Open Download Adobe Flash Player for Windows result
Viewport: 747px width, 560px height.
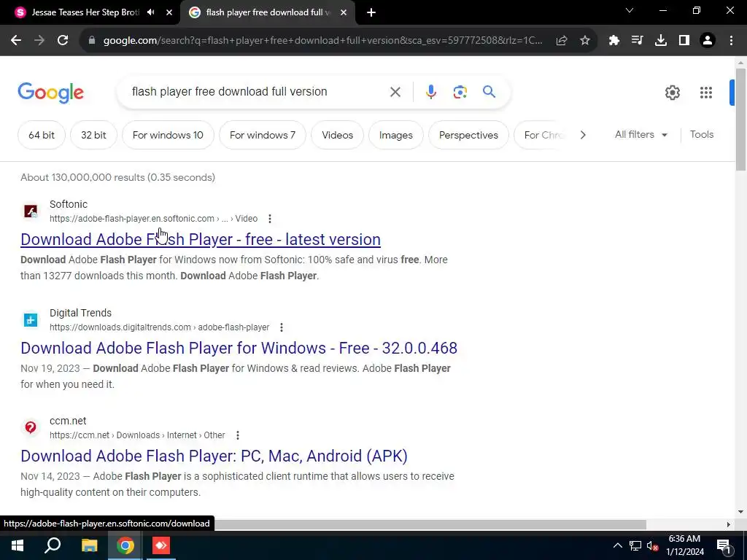coord(239,348)
